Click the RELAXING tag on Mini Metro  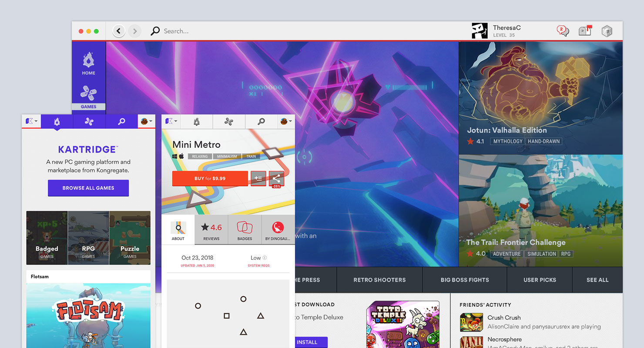pyautogui.click(x=200, y=156)
